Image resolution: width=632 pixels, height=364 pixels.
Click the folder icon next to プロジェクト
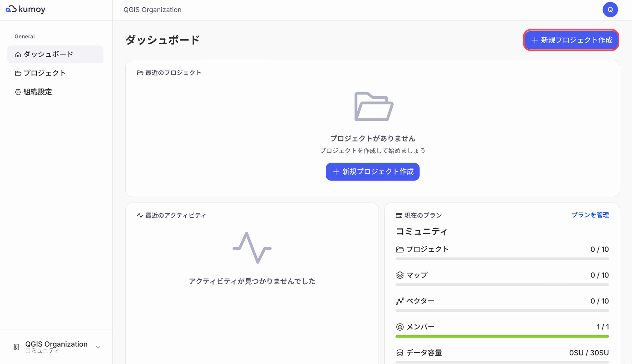tap(18, 73)
